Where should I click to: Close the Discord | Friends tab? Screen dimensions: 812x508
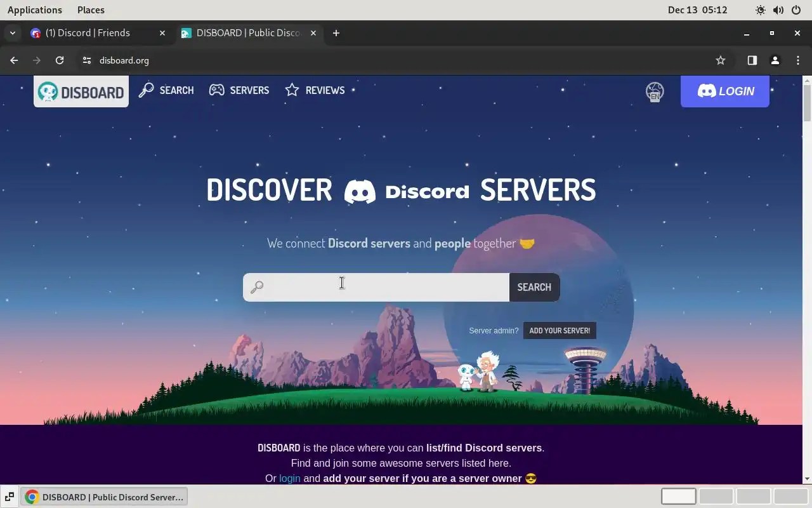162,33
